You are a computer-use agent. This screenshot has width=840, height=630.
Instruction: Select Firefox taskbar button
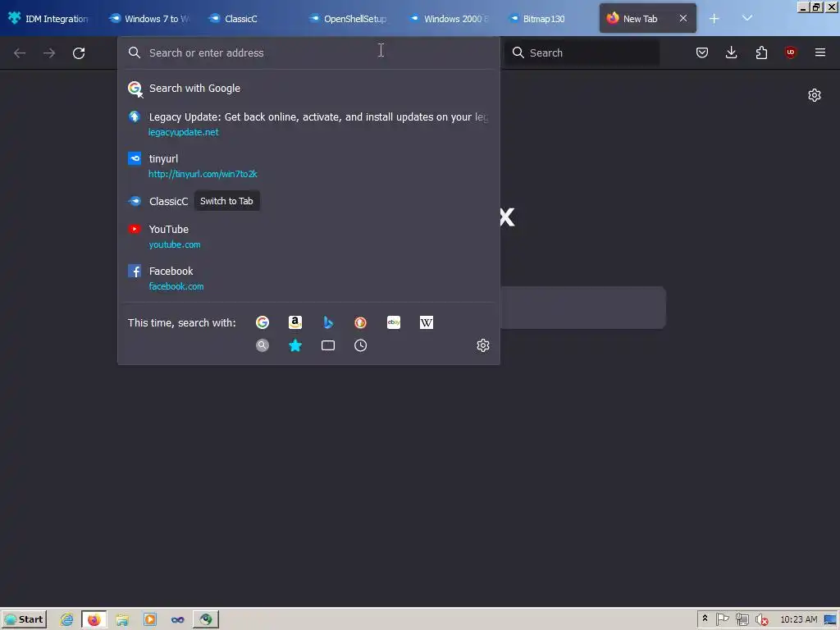tap(94, 620)
